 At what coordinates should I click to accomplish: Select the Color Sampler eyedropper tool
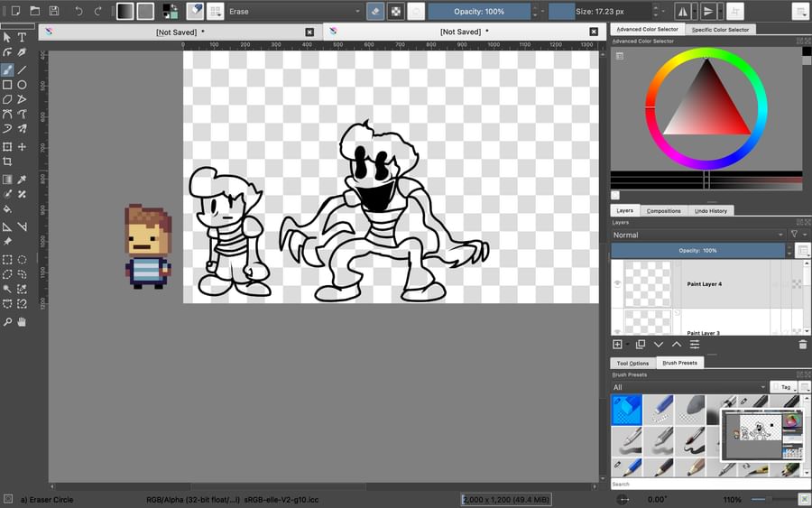pyautogui.click(x=22, y=180)
